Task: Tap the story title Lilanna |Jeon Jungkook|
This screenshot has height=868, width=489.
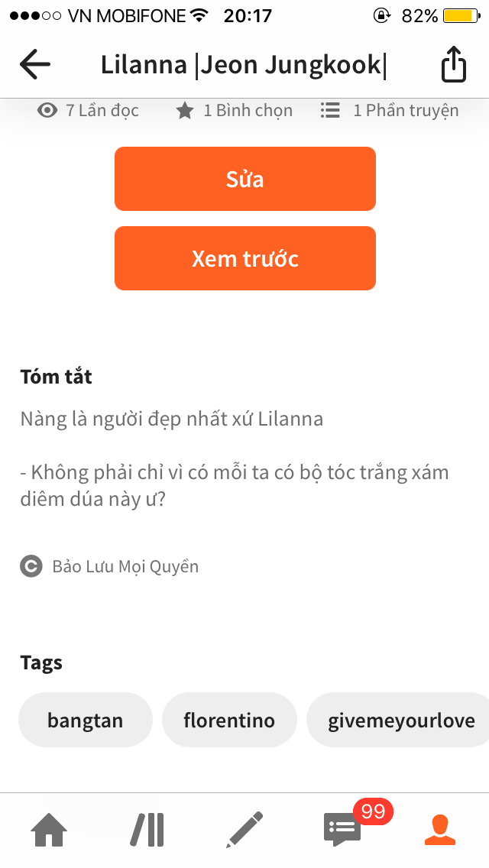Action: pyautogui.click(x=244, y=64)
